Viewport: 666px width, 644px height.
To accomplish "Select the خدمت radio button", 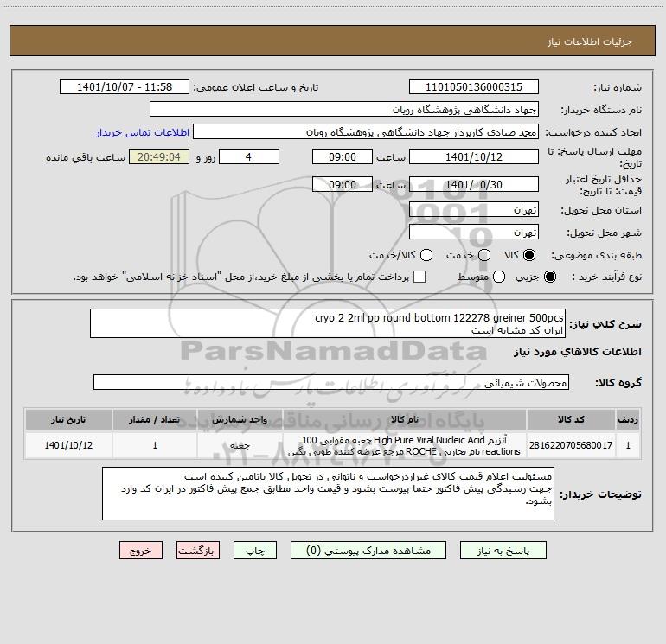I will click(x=484, y=255).
